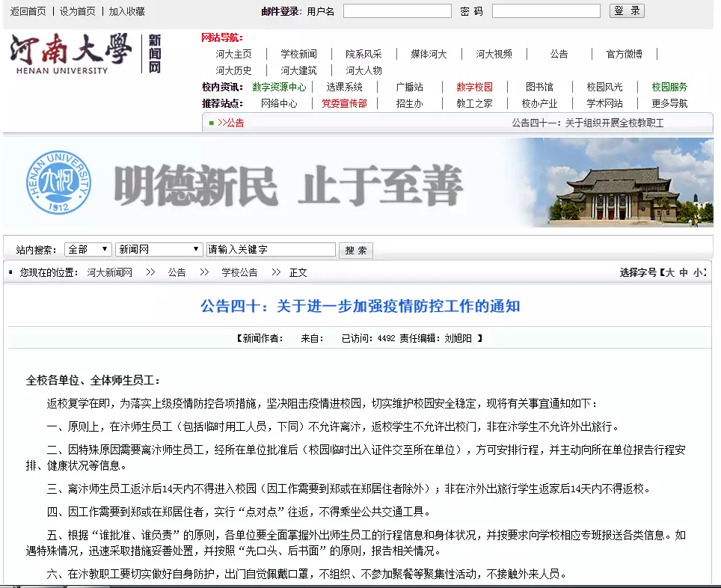721x588 pixels.
Task: Click the 登录 login button
Action: (626, 11)
